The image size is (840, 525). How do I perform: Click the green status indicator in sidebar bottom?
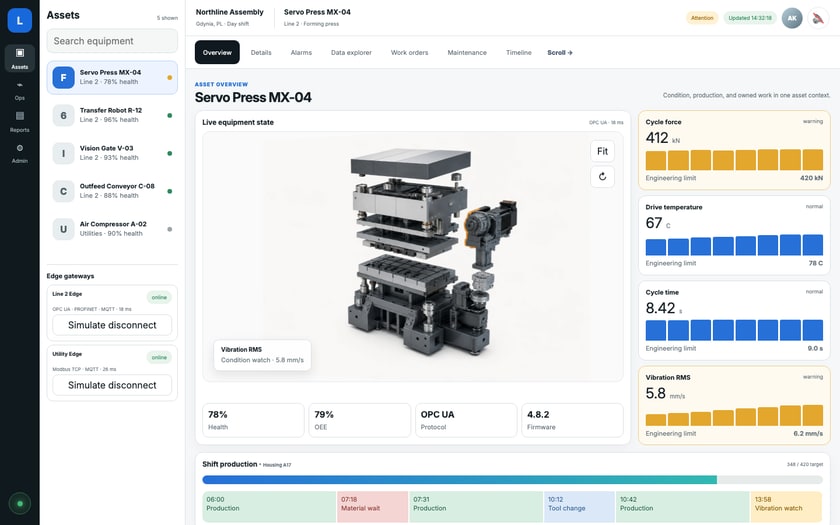20,504
